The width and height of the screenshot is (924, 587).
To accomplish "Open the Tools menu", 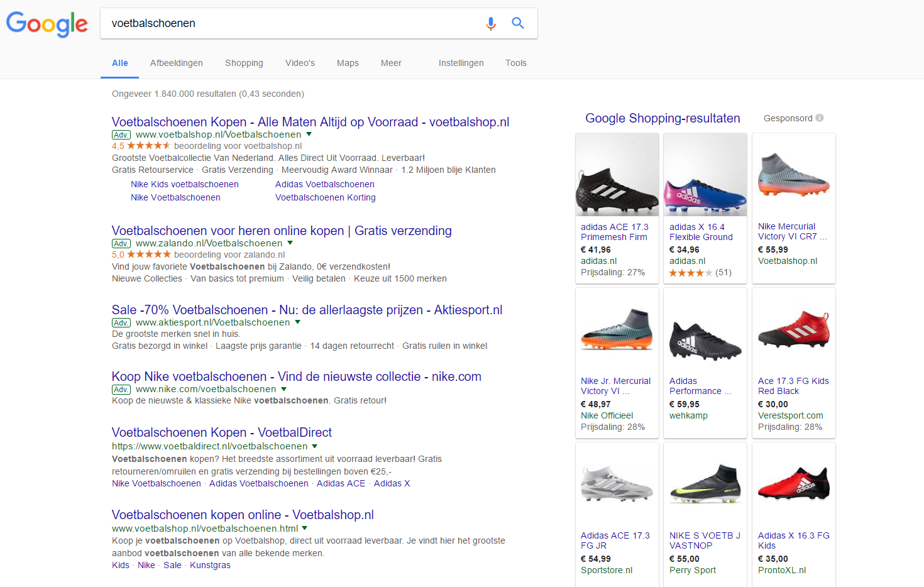I will click(x=515, y=63).
